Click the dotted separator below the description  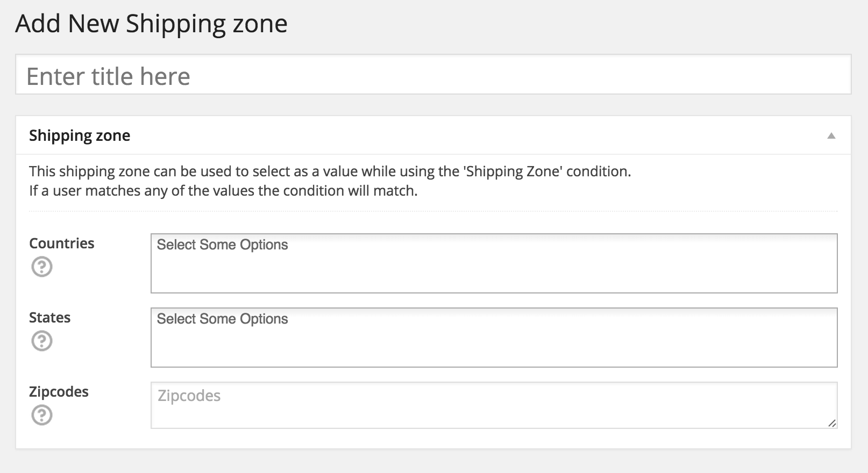click(x=433, y=211)
